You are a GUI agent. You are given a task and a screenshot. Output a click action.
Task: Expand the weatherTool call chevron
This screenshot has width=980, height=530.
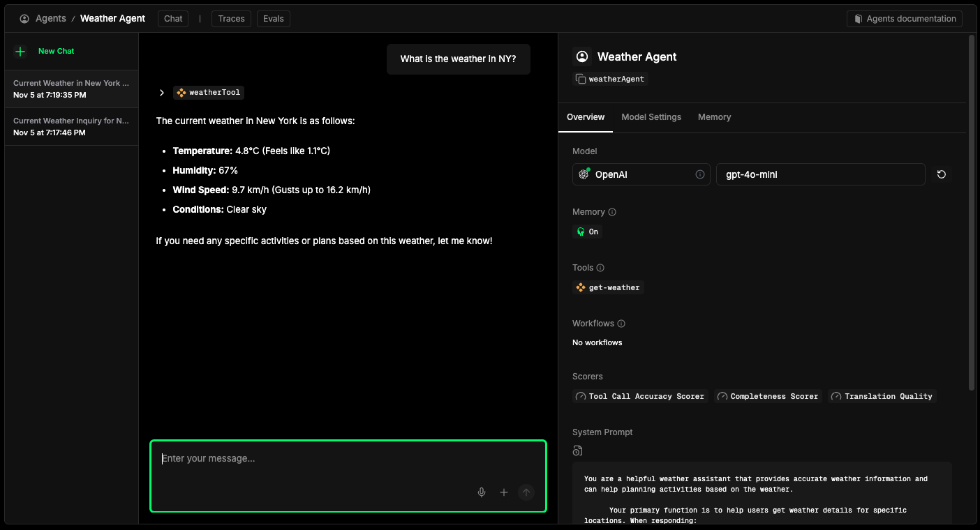coord(162,93)
